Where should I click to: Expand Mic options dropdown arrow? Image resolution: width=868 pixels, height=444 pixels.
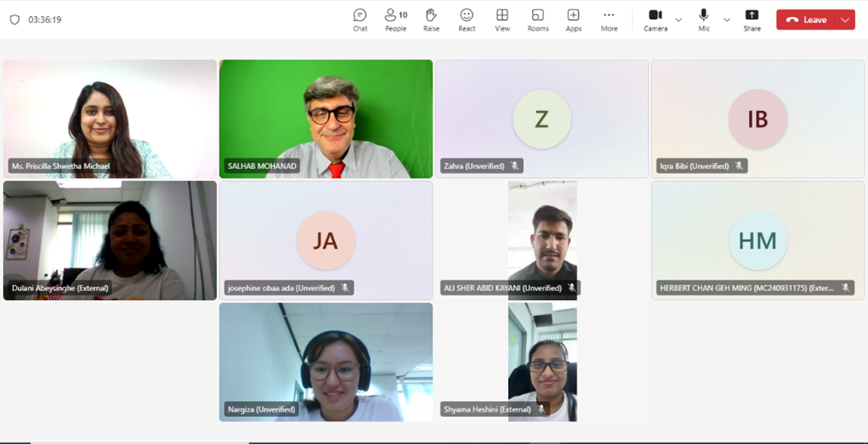tap(727, 20)
